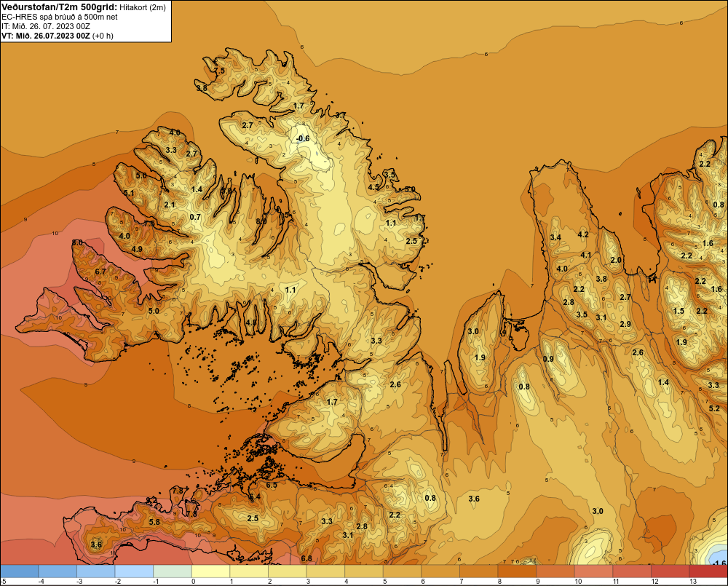Click the 2.1 temperature value on map

tap(170, 205)
